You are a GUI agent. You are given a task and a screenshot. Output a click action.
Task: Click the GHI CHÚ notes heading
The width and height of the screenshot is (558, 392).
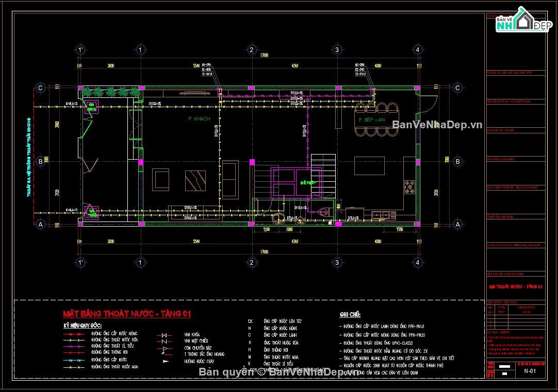[350, 314]
